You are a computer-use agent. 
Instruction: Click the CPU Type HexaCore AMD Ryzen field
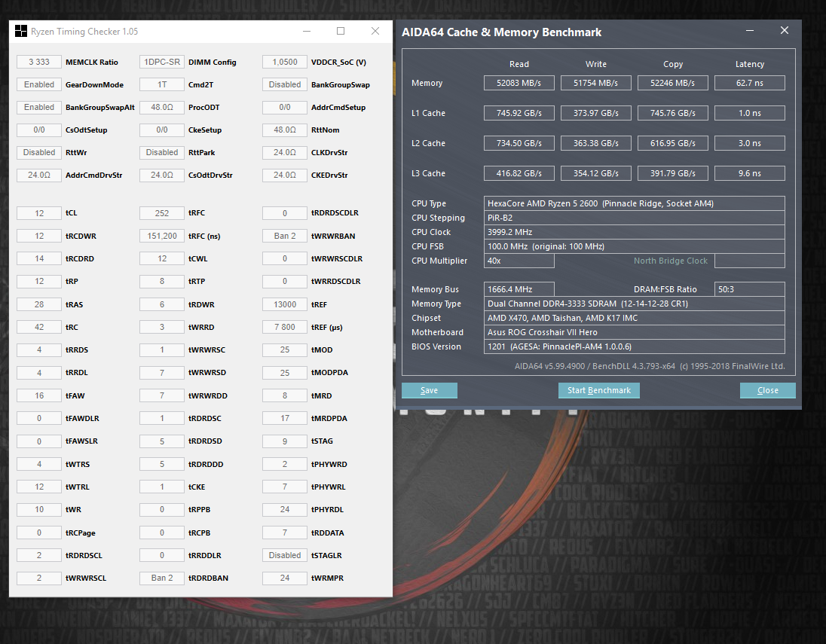635,203
